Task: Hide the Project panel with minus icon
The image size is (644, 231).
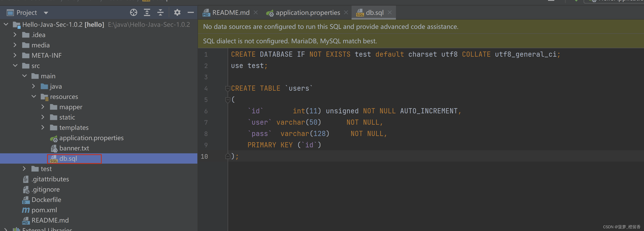Action: click(x=191, y=13)
